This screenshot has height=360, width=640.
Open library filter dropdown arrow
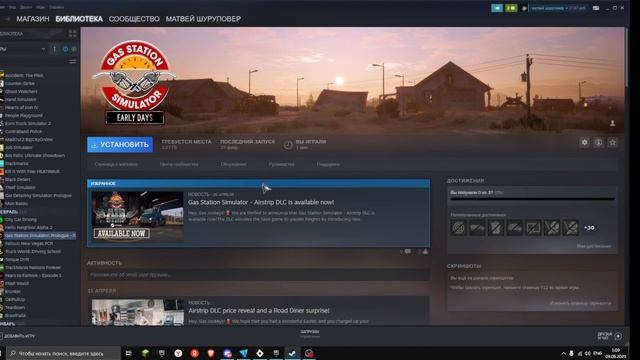pyautogui.click(x=43, y=49)
